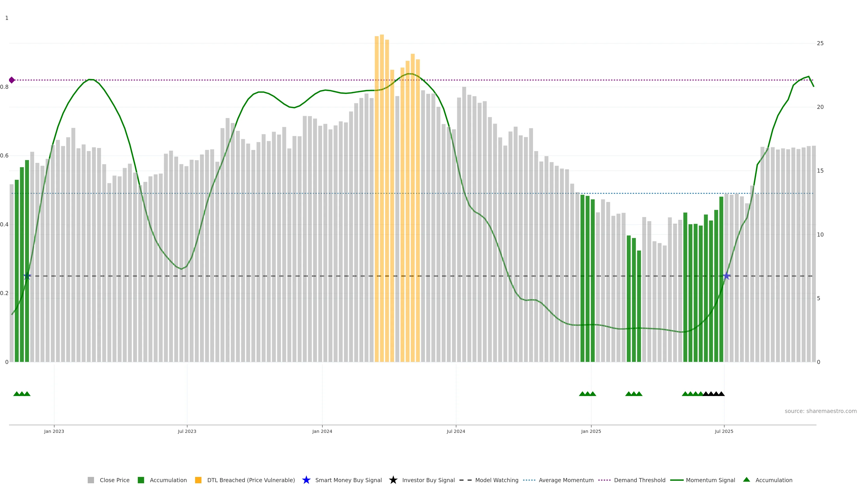868x488 pixels.
Task: Toggle the Demand Threshold legend entry
Action: click(639, 480)
